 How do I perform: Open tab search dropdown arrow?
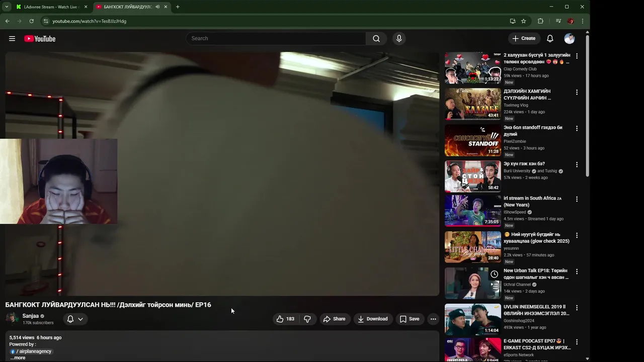(7, 7)
